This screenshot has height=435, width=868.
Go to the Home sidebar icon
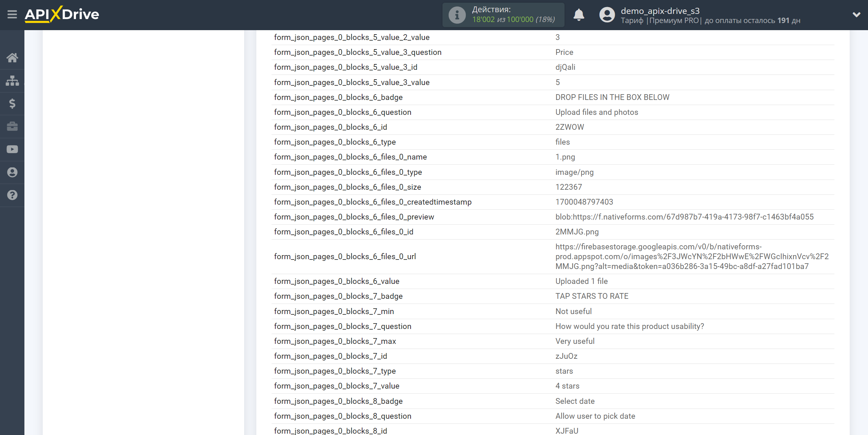tap(12, 58)
